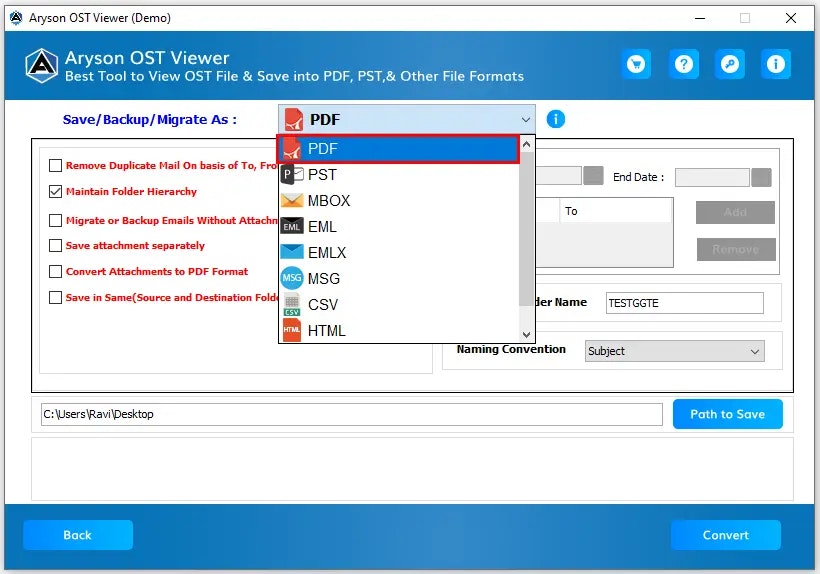Click the format list scrollbar thumb
The width and height of the screenshot is (820, 574).
click(527, 229)
